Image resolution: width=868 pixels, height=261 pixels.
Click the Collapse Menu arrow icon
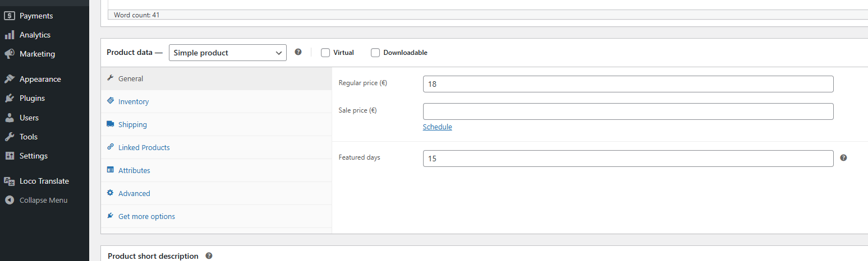[9, 200]
